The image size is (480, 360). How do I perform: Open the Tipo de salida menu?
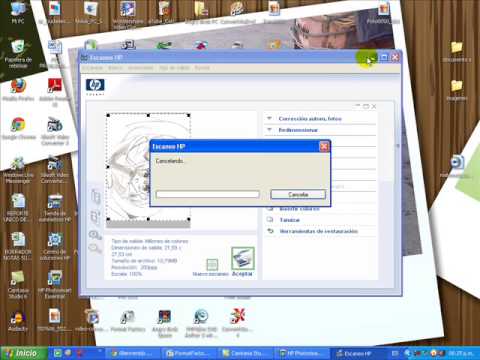click(174, 68)
